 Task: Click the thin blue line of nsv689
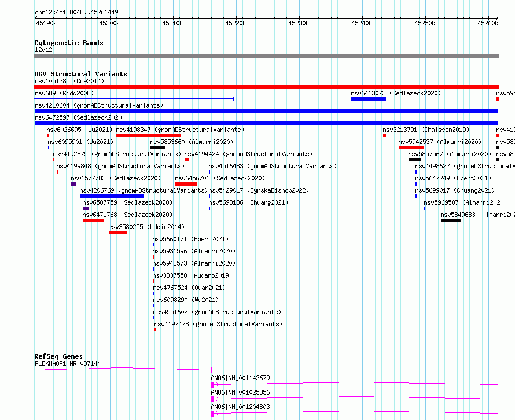coord(134,99)
